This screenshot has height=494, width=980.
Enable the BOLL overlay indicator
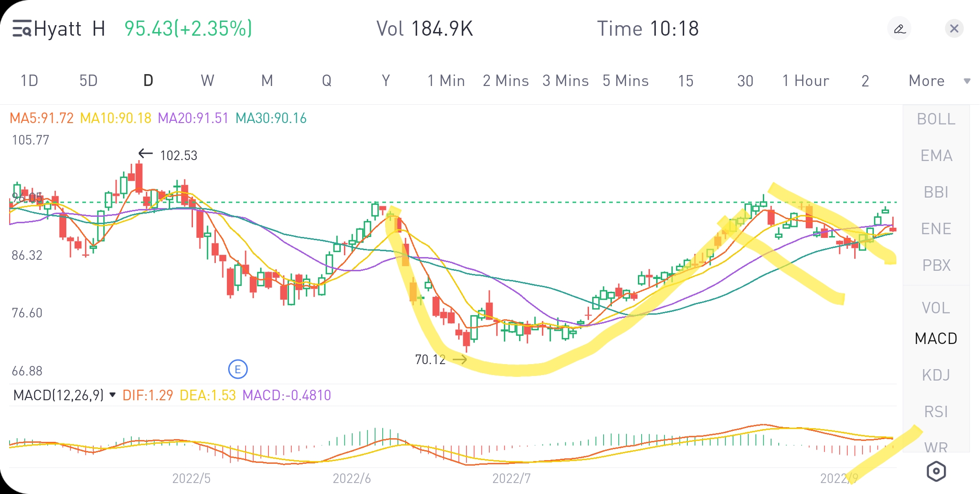pyautogui.click(x=936, y=119)
